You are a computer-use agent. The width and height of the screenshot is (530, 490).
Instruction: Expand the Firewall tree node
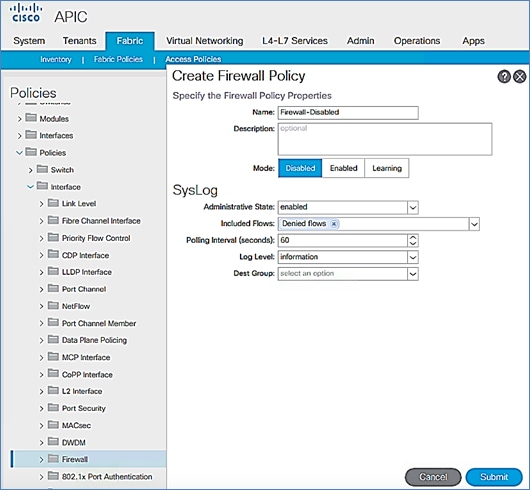(x=41, y=460)
